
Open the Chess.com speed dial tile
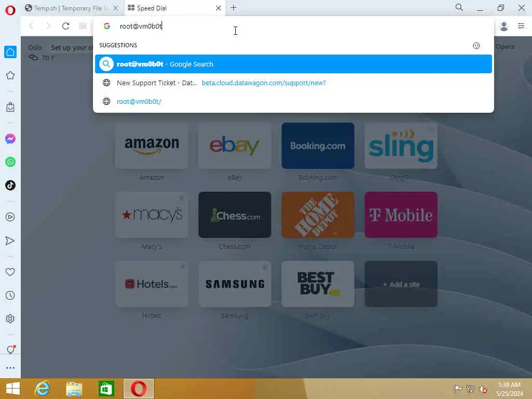(234, 215)
